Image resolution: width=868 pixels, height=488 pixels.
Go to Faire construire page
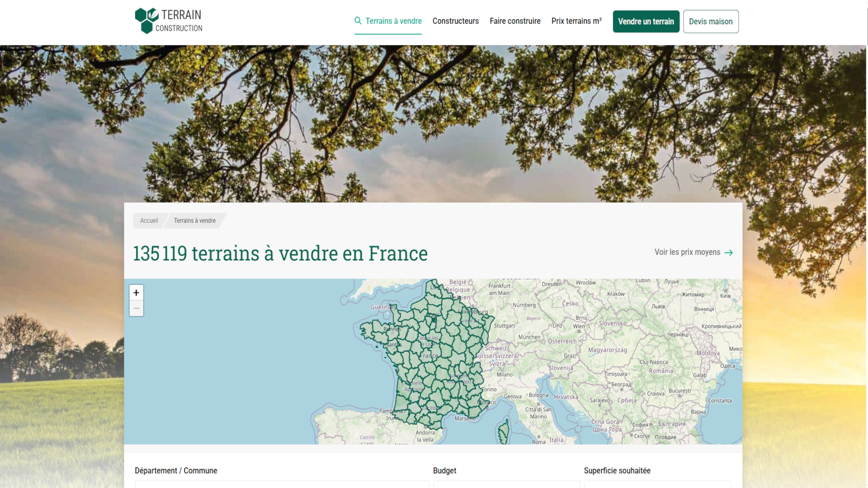[515, 21]
